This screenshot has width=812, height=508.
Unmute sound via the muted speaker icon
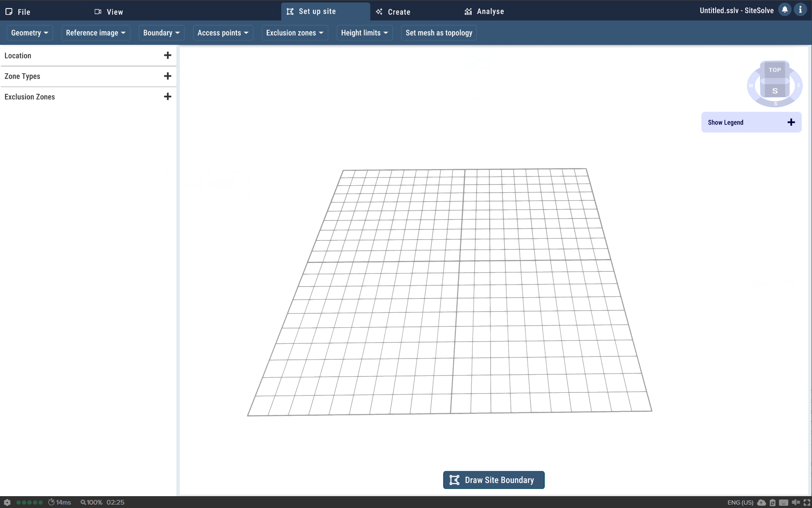click(796, 502)
